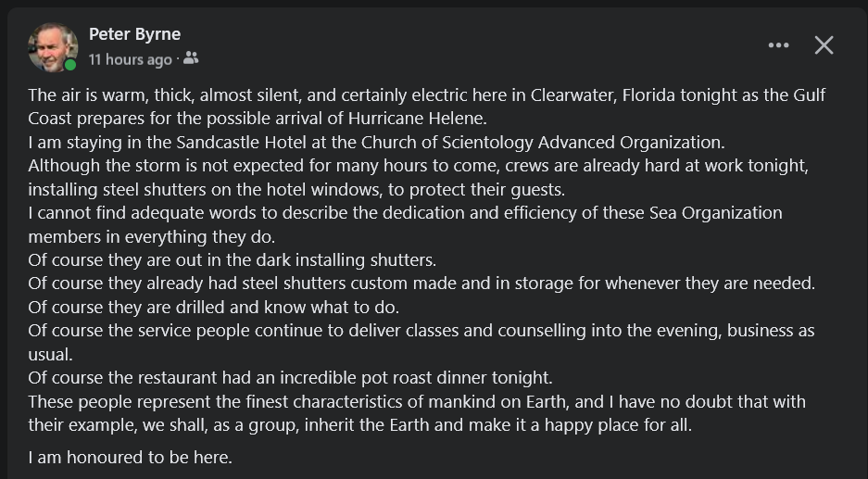The height and width of the screenshot is (479, 868).
Task: Close the post with the X button
Action: 824,45
